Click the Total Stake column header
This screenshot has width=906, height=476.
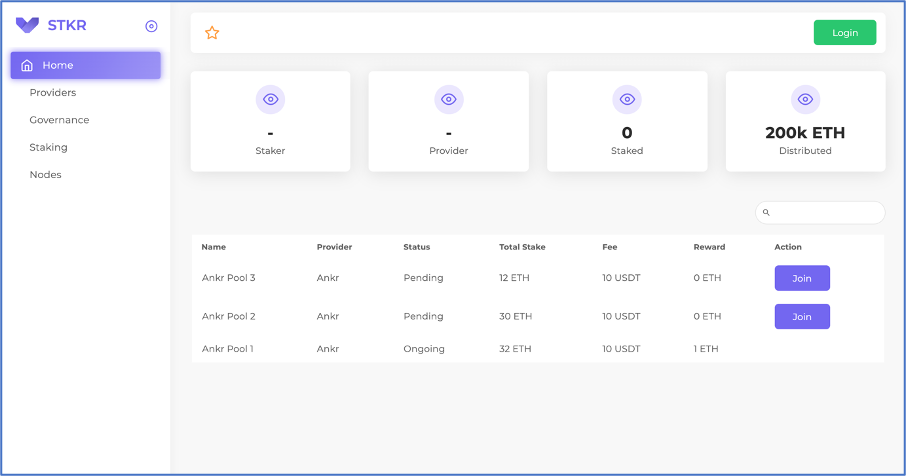click(522, 247)
